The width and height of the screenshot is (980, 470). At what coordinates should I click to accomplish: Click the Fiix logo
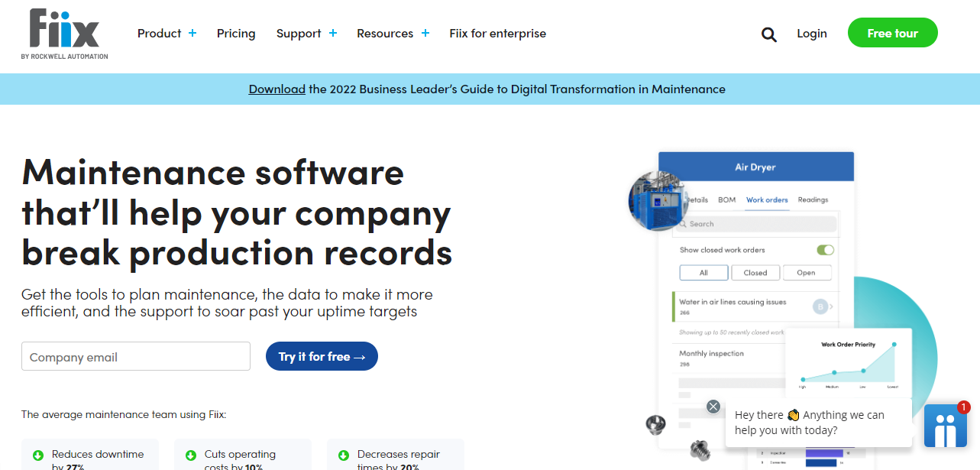[65, 34]
